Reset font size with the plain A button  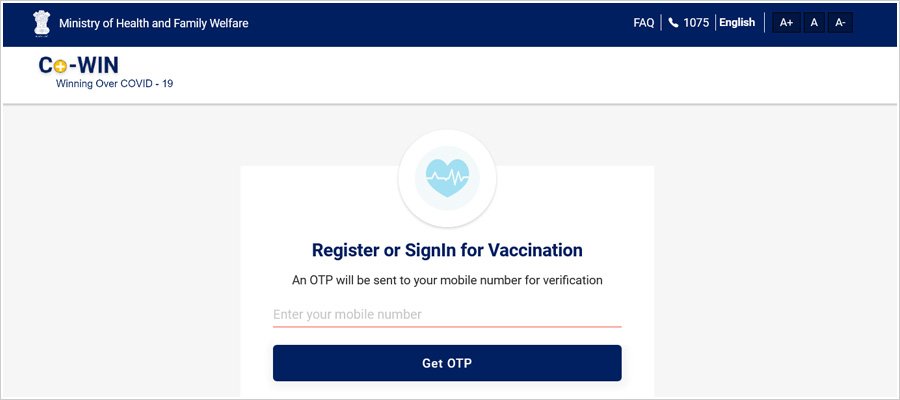814,23
